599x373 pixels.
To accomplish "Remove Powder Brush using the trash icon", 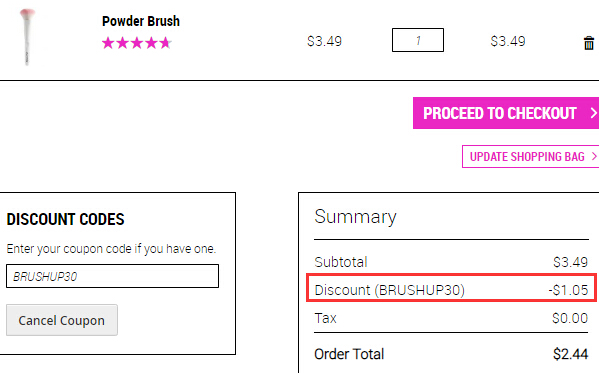I will tap(589, 43).
